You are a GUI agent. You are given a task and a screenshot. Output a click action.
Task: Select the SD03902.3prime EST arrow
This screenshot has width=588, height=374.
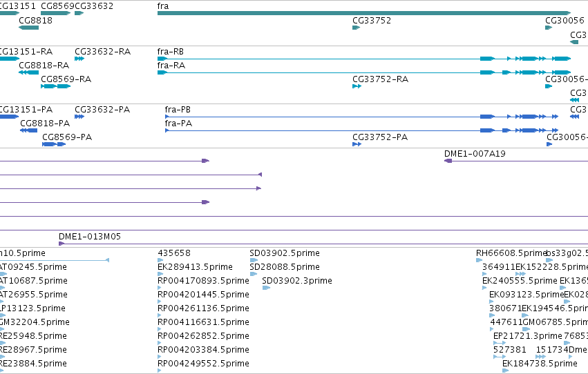[x=266, y=288]
